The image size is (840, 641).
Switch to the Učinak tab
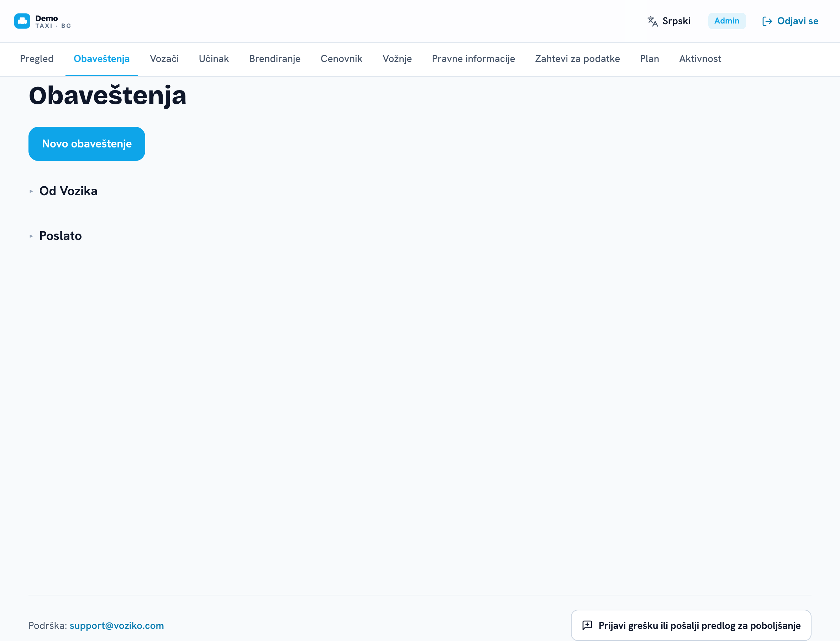click(214, 59)
